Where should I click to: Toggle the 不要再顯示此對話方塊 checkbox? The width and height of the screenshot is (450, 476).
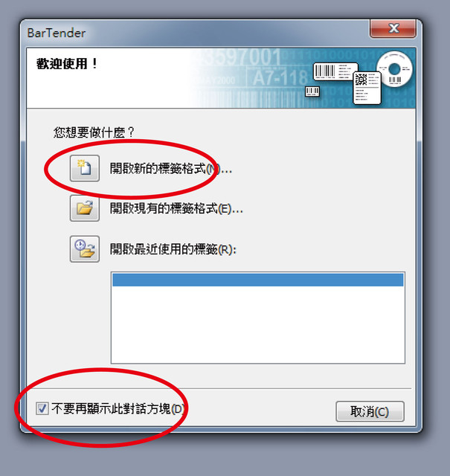tap(42, 408)
